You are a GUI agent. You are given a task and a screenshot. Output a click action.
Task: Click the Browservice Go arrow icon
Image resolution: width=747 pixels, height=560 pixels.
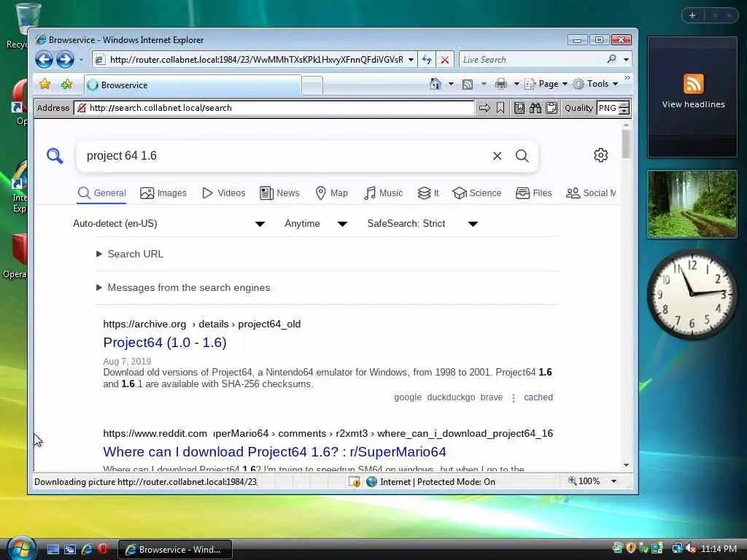[x=484, y=108]
